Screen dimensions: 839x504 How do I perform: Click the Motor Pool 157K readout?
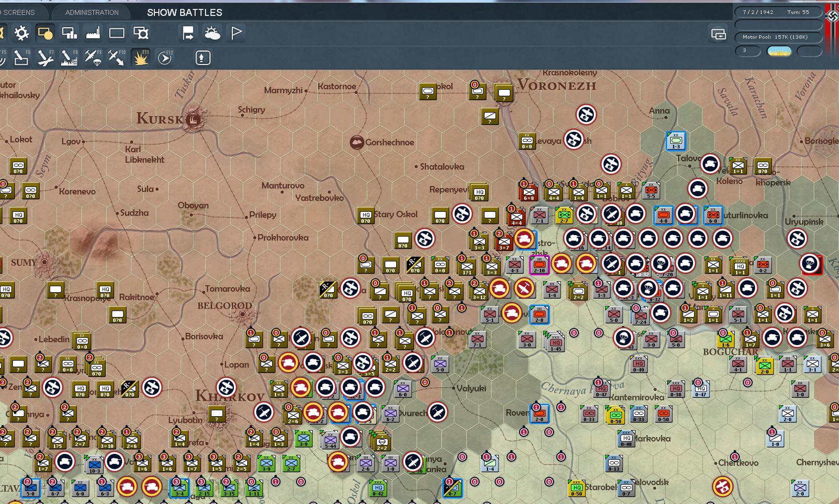[x=777, y=37]
